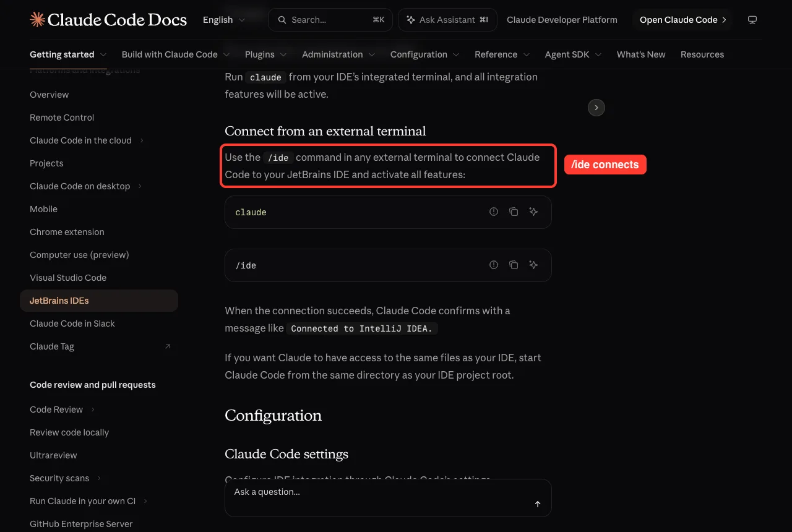Focus the Search docs field

tap(330, 20)
